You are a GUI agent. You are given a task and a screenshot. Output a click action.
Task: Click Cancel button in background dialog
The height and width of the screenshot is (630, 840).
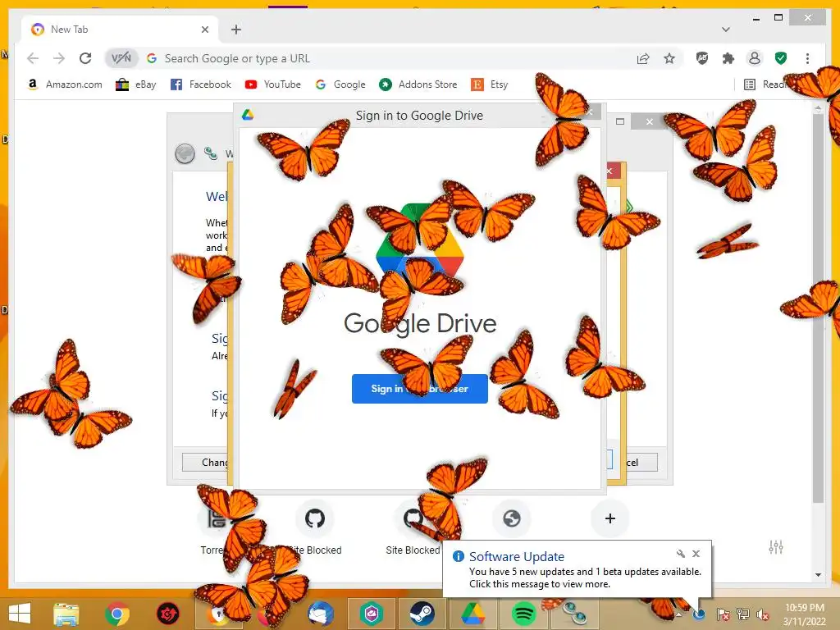coord(641,463)
